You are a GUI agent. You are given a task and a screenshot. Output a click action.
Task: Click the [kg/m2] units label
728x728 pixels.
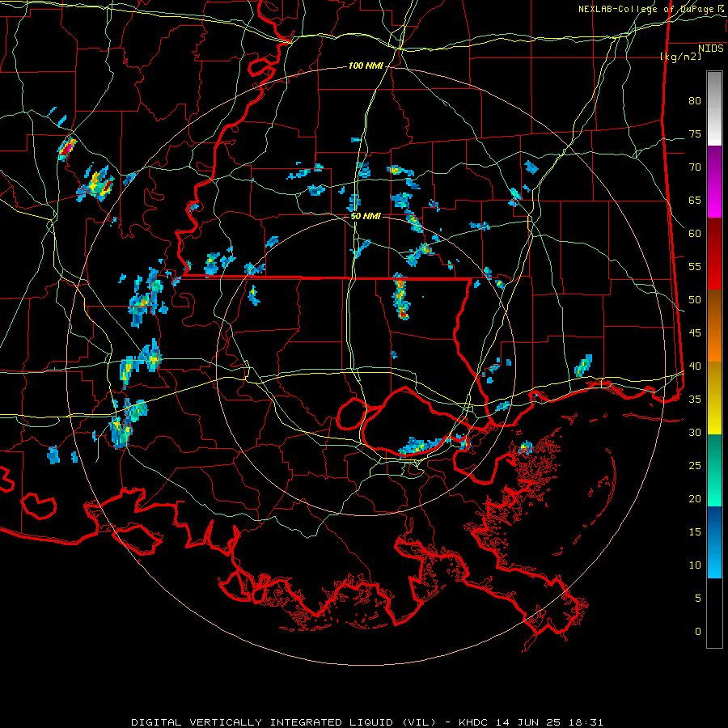tap(680, 57)
